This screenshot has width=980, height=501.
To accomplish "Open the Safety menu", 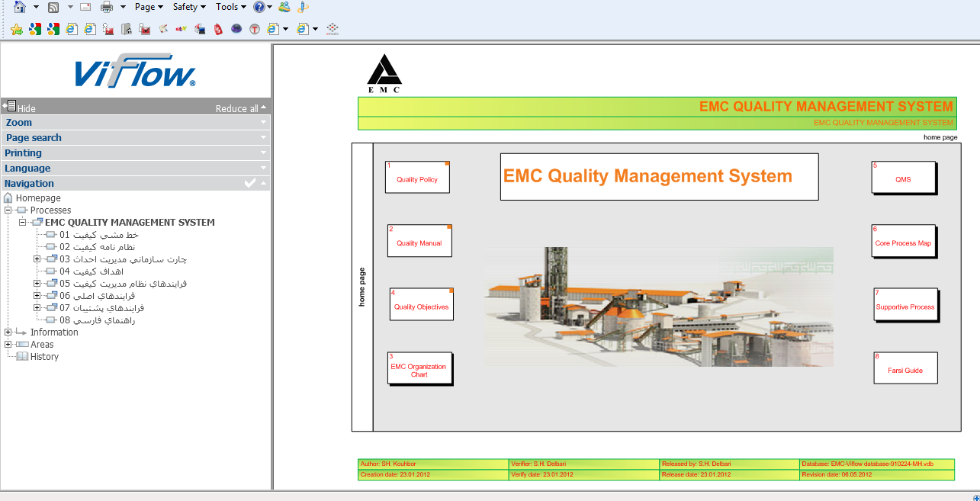I will pyautogui.click(x=189, y=7).
